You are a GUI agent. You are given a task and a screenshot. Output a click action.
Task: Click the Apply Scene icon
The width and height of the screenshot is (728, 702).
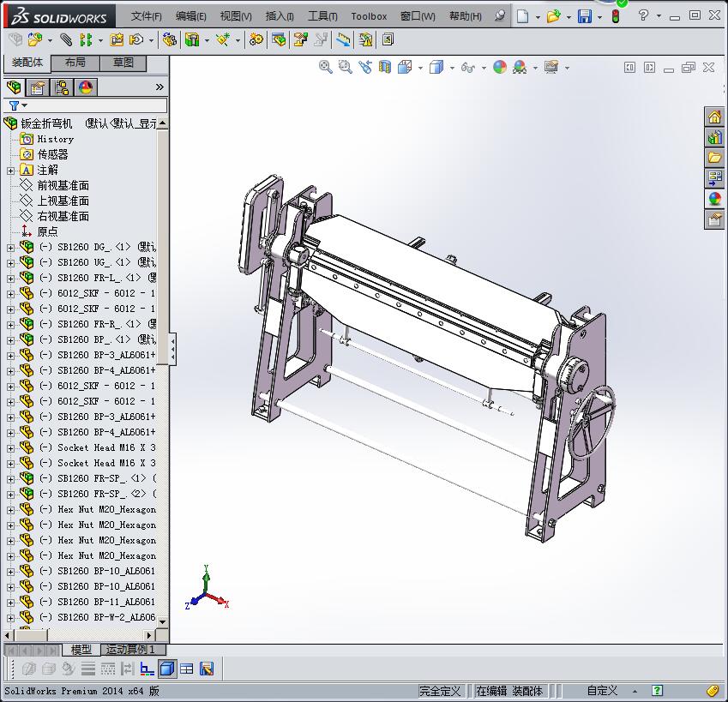(x=520, y=67)
